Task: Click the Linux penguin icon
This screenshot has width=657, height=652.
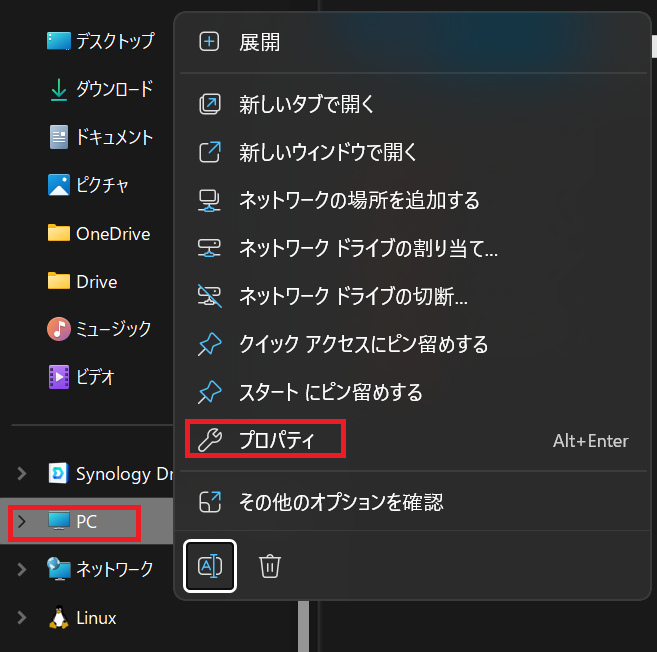Action: coord(59,617)
